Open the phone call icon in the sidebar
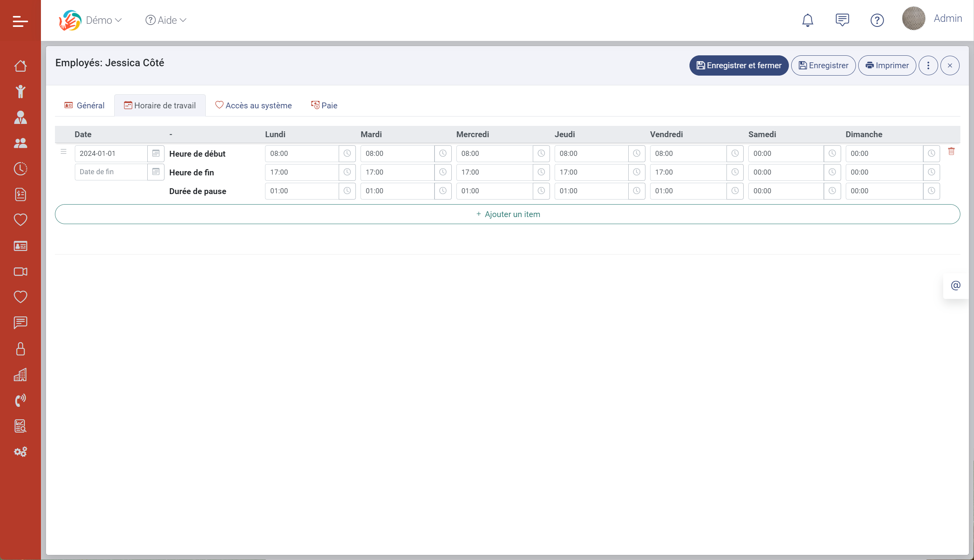This screenshot has width=974, height=560. click(20, 400)
